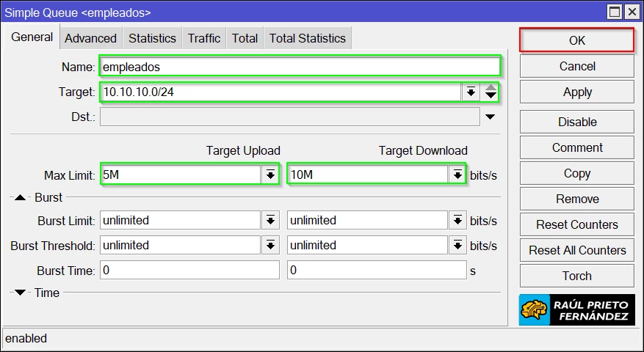
Task: Open Burst Limit upload dropdown arrow
Action: tap(270, 221)
